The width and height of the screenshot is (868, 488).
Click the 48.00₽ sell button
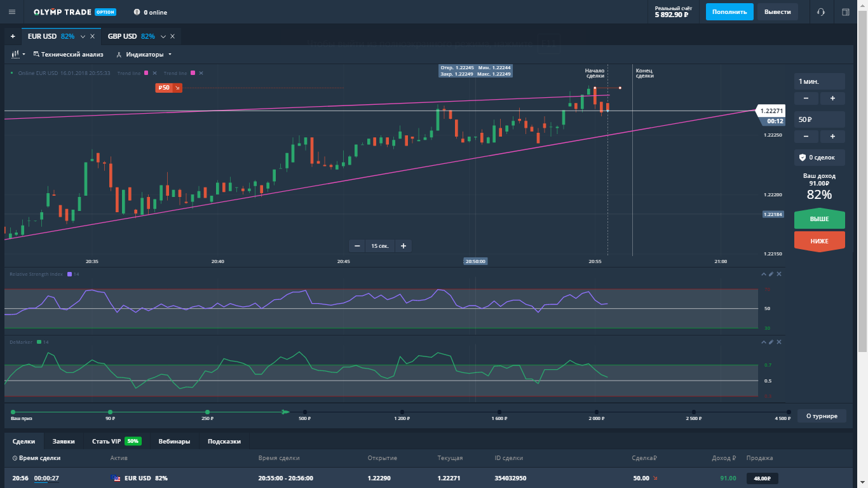762,478
